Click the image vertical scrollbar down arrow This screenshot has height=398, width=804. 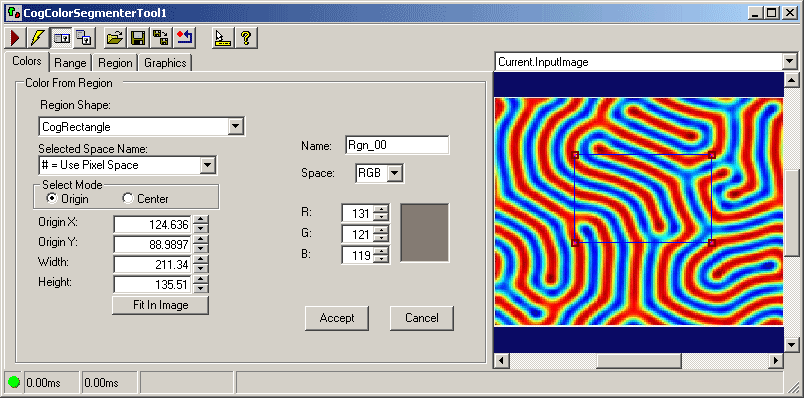tap(792, 345)
